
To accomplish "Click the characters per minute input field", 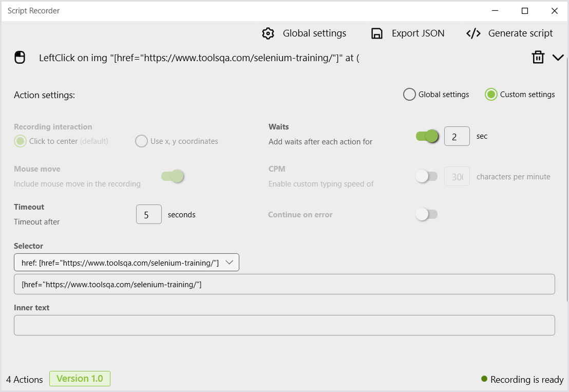I will click(x=457, y=176).
